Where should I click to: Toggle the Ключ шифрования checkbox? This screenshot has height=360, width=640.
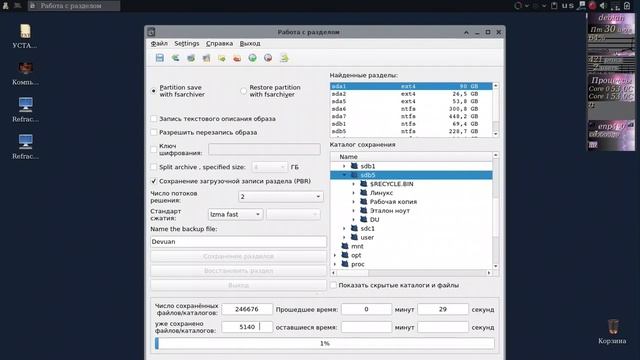tap(154, 149)
